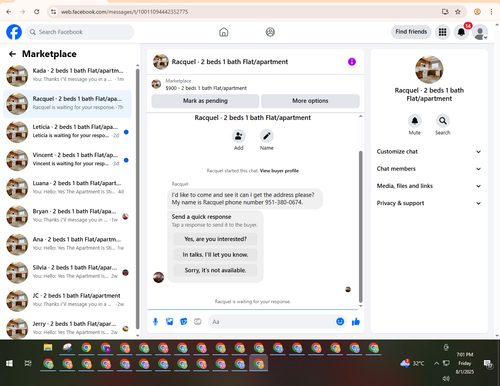Open Ana conversation in list

coord(67,244)
